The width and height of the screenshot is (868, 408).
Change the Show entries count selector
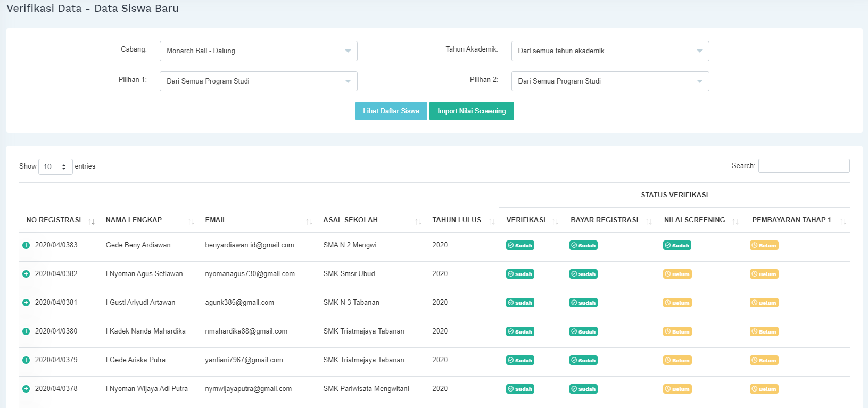(55, 166)
